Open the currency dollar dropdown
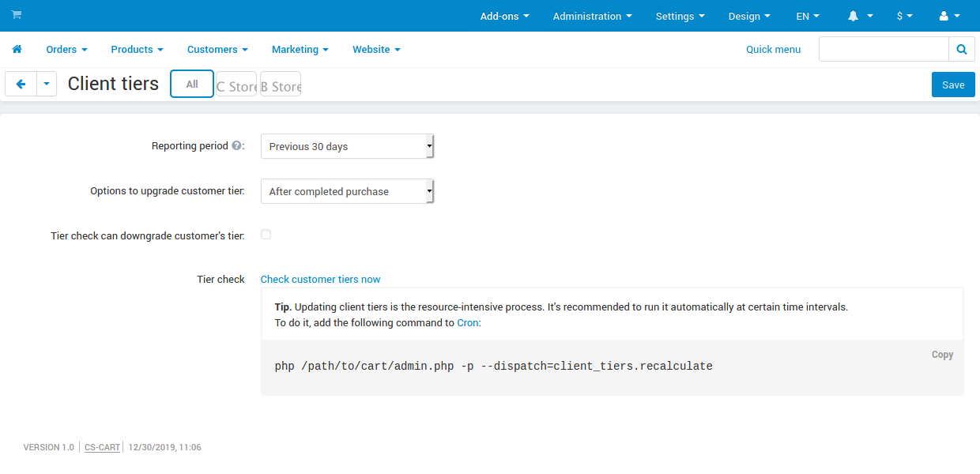Viewport: 980px width, 474px height. pos(905,16)
